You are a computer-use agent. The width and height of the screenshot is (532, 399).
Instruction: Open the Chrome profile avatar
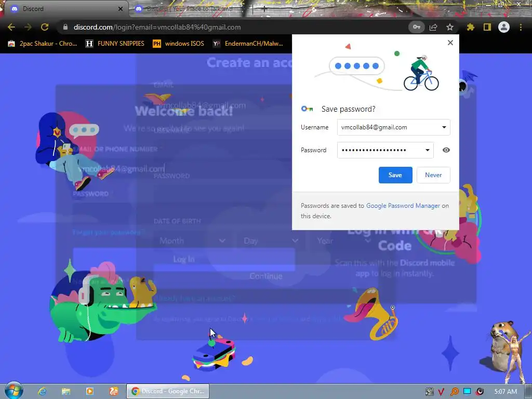(504, 27)
